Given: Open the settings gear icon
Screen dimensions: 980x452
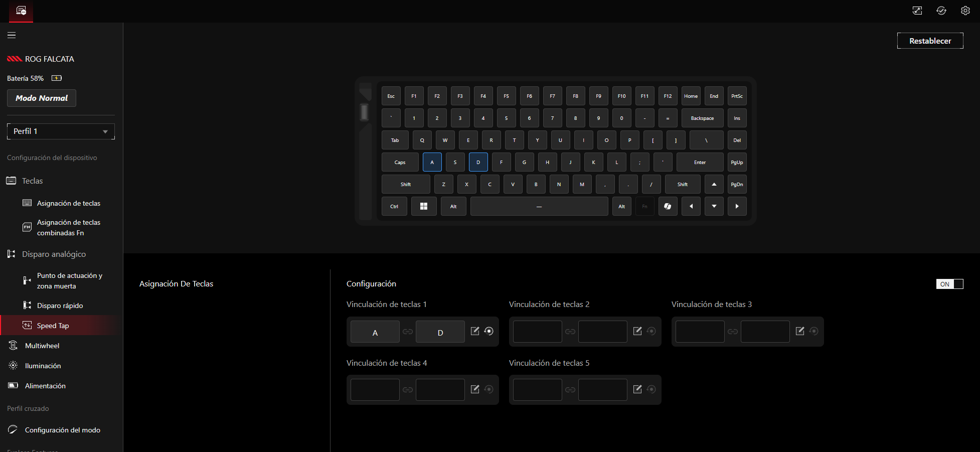Looking at the screenshot, I should (965, 11).
